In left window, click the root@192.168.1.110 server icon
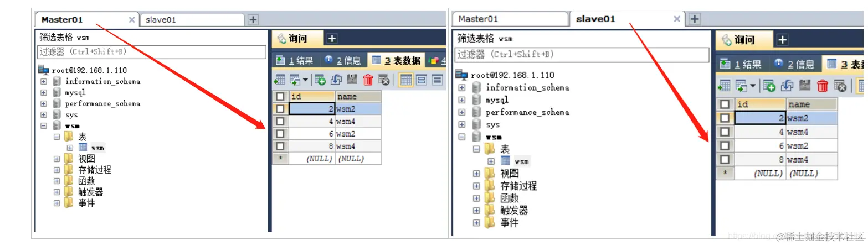The height and width of the screenshot is (246, 868). (x=43, y=70)
